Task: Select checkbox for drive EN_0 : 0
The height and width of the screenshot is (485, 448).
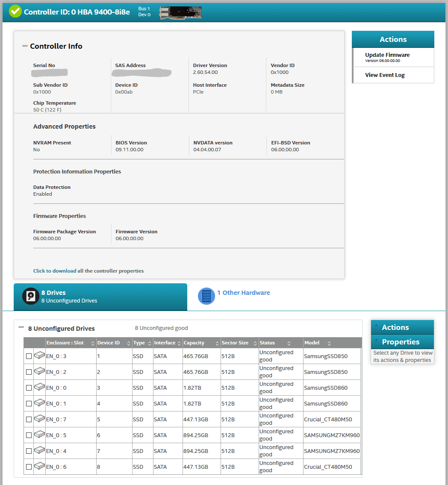Action: click(29, 388)
